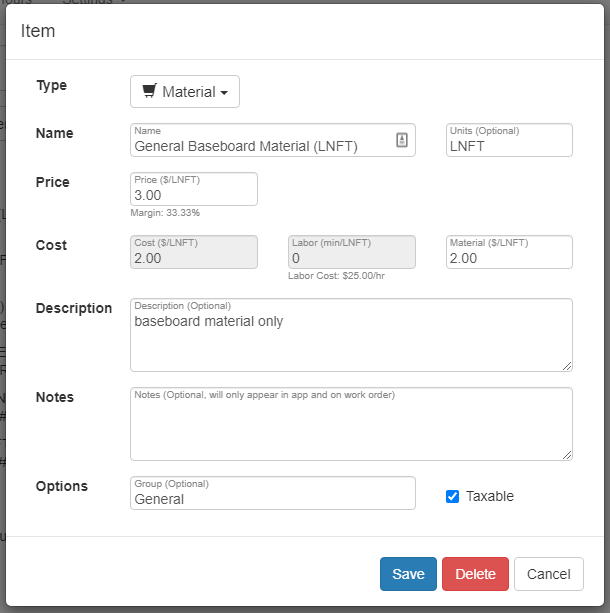Screen dimensions: 610x613
Task: Click the Name input field
Action: (273, 140)
